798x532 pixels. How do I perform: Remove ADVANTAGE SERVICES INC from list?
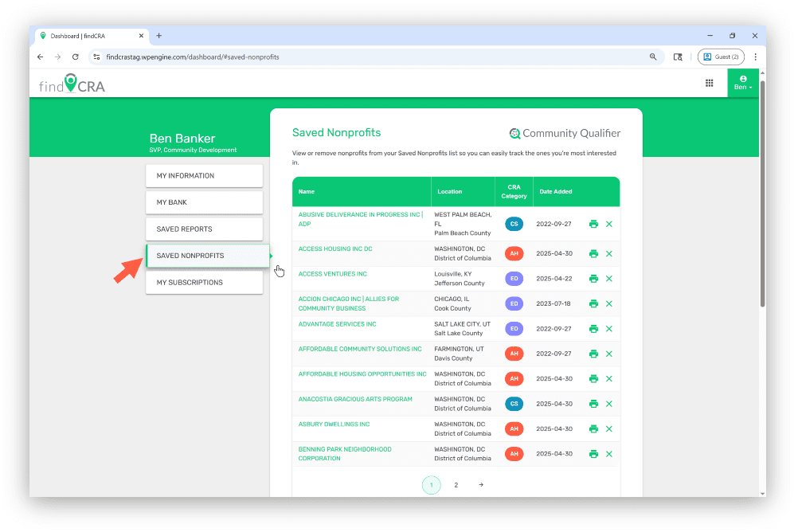(x=609, y=329)
